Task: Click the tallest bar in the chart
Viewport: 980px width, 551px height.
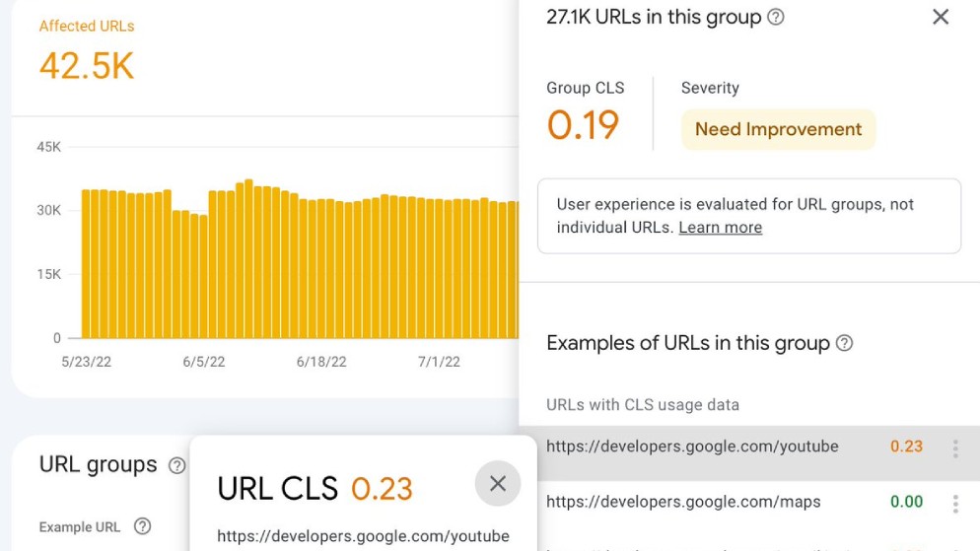Action: point(248,258)
